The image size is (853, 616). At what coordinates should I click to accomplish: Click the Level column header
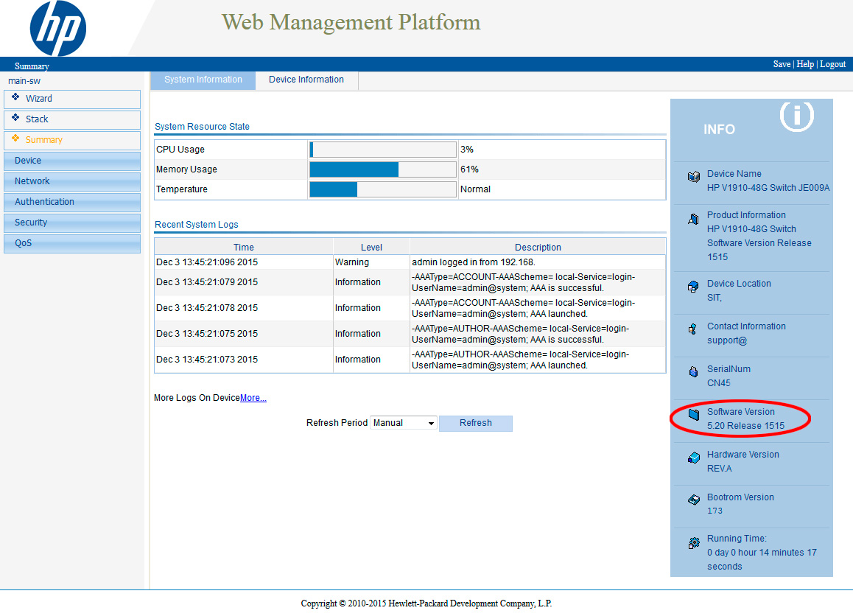[371, 247]
